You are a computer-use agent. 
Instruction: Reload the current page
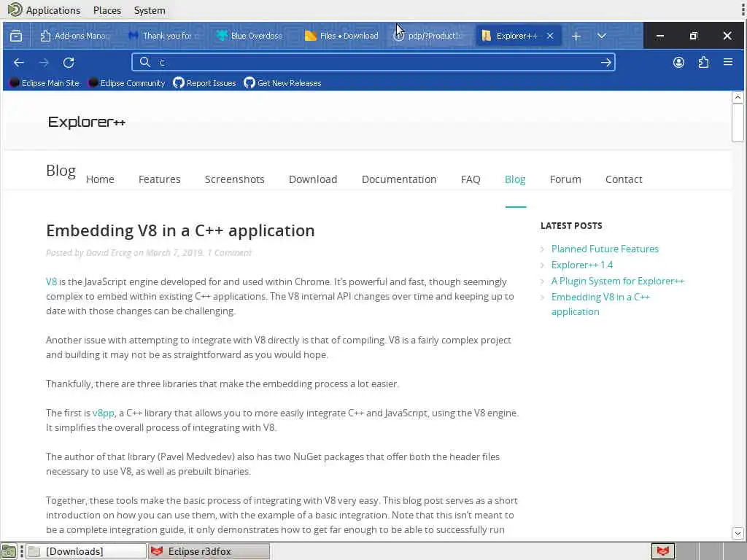[x=69, y=63]
